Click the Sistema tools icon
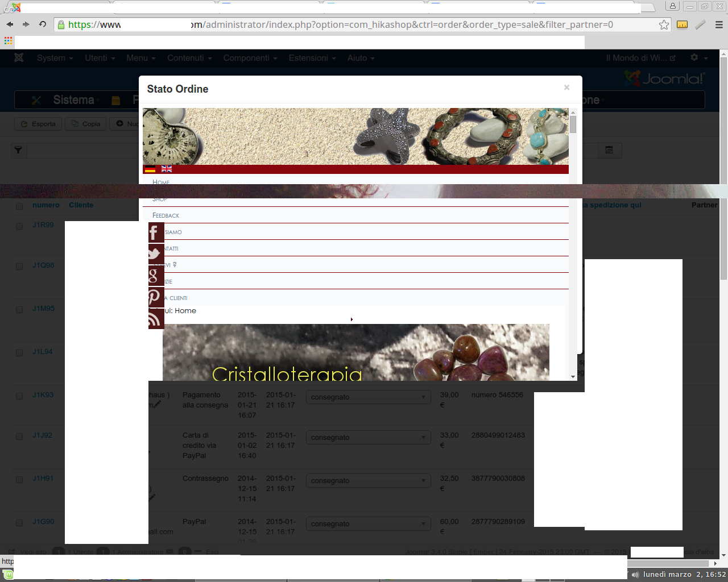The image size is (728, 582). coord(36,101)
